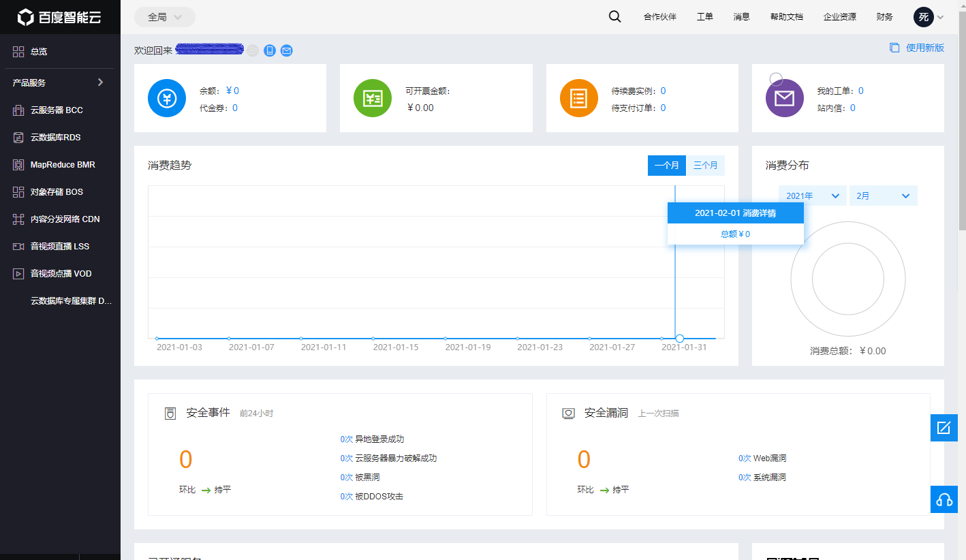Click the 百度智能云 logo
The image size is (966, 560).
point(60,17)
